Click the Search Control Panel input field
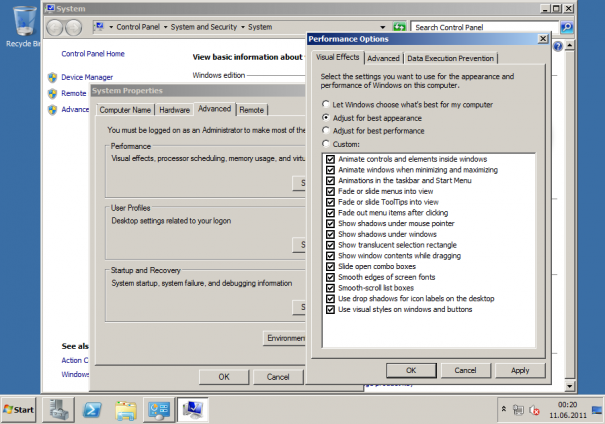 pos(484,27)
